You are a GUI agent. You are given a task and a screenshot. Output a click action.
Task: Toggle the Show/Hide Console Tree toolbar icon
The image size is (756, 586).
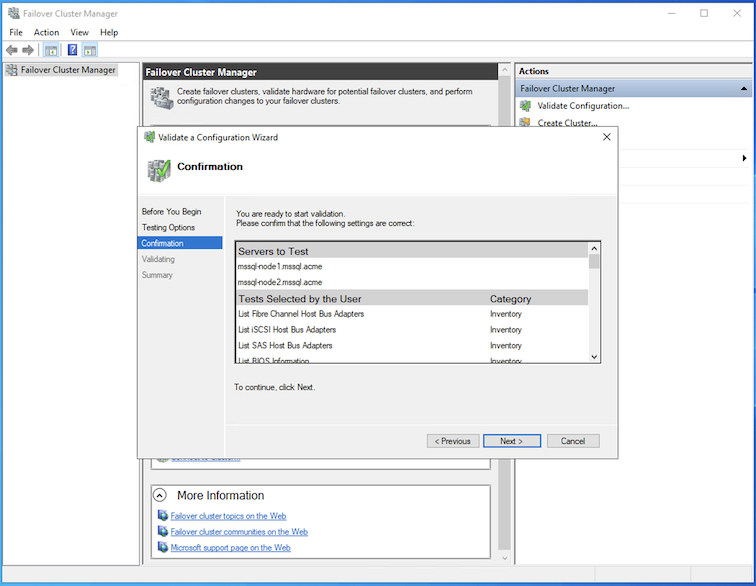tap(51, 50)
